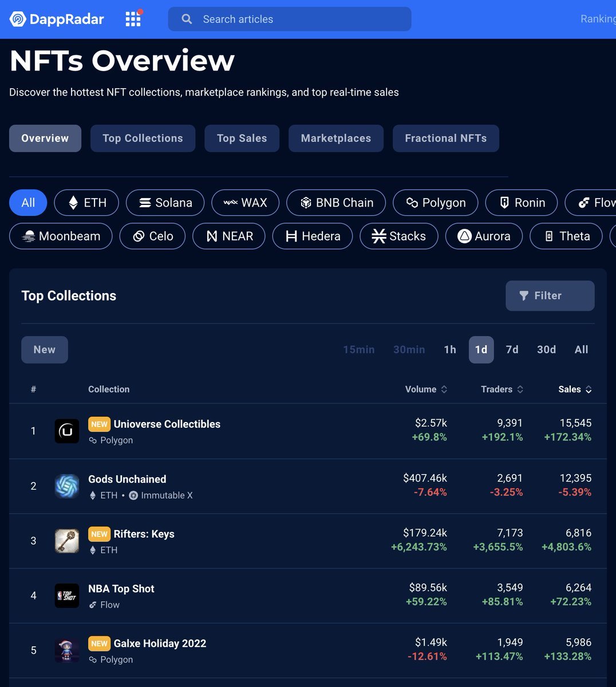Filter by Stacks chain

click(398, 236)
